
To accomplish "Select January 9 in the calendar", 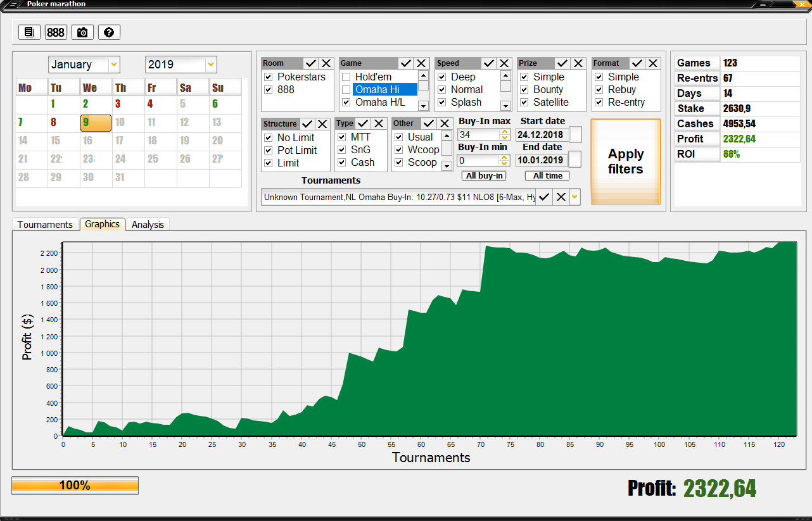I will pyautogui.click(x=96, y=123).
